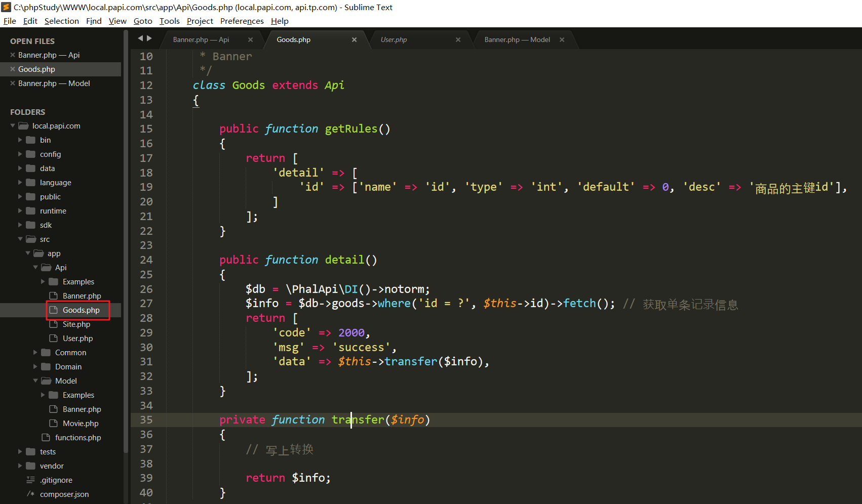The width and height of the screenshot is (862, 504).
Task: Select Goods.php in the open files list
Action: tap(60, 69)
